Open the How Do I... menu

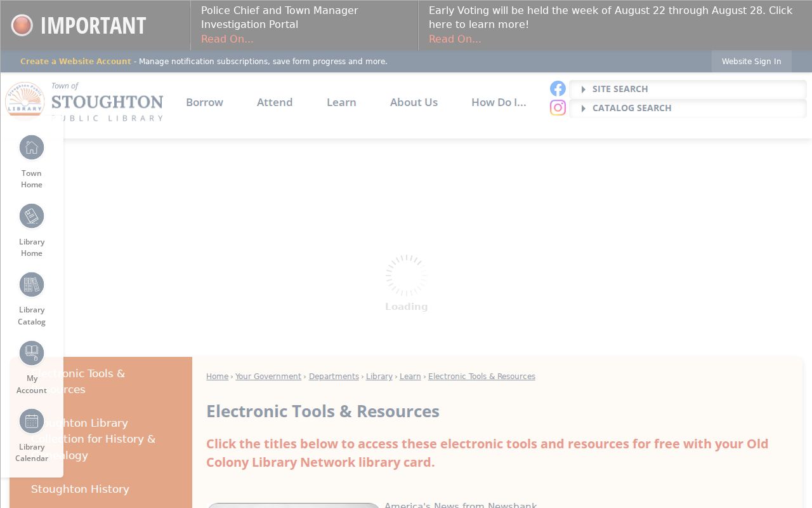(x=499, y=102)
